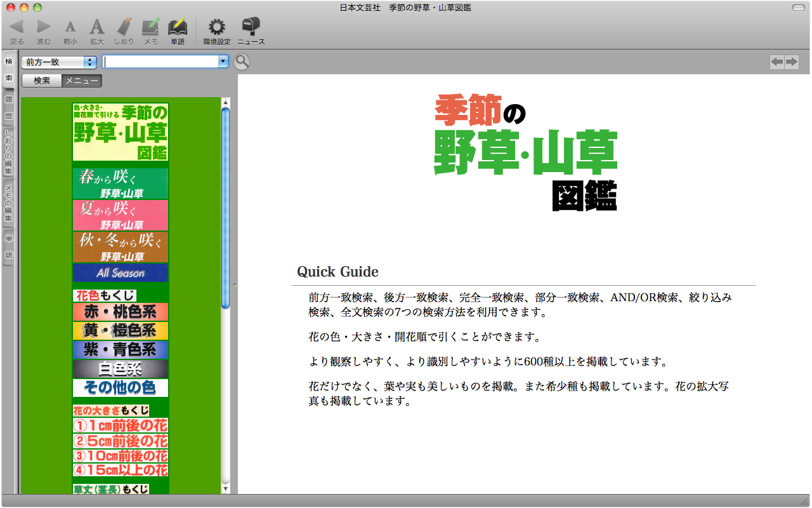The height and width of the screenshot is (508, 812).
Task: Open the 単語 vocabulary book icon
Action: [x=178, y=27]
